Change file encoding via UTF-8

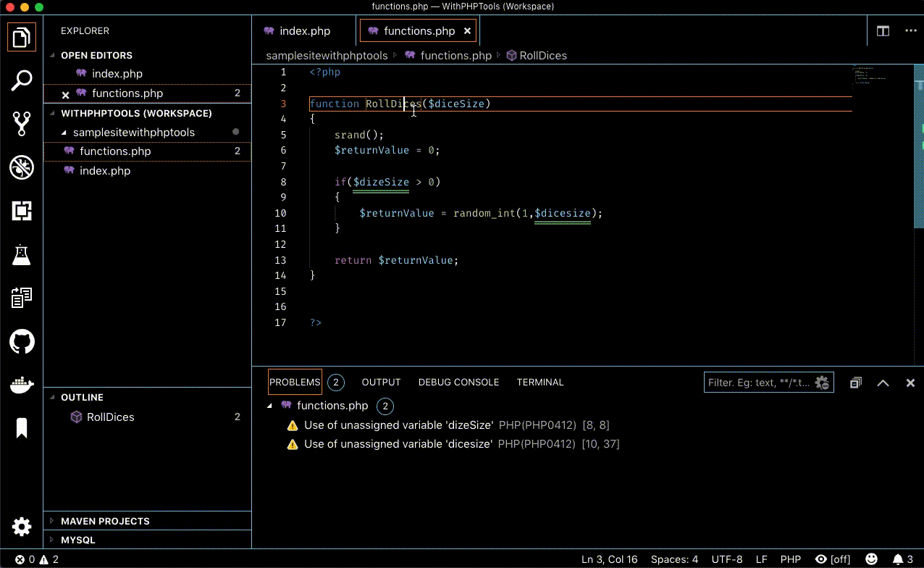(727, 559)
